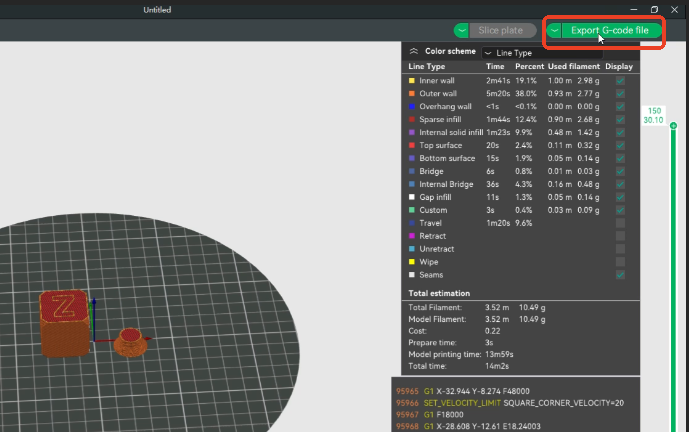
Task: Click the Line Type column header
Action: pos(427,66)
